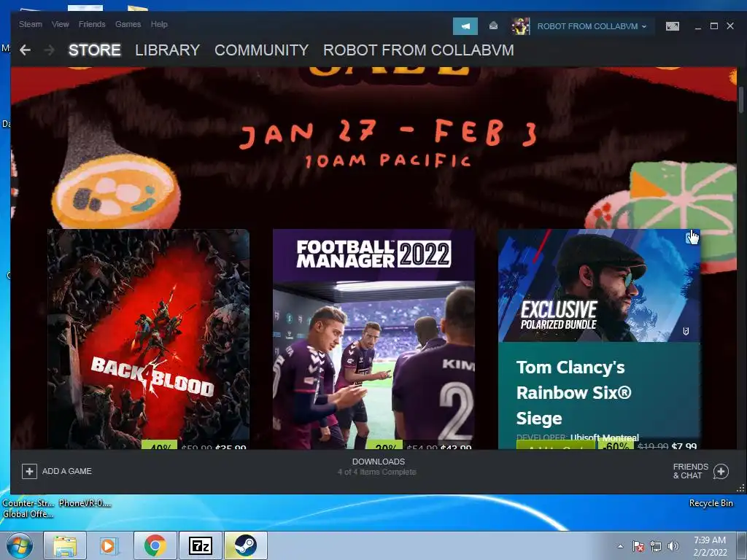The image size is (747, 560).
Task: Open the Games menu
Action: coord(128,24)
